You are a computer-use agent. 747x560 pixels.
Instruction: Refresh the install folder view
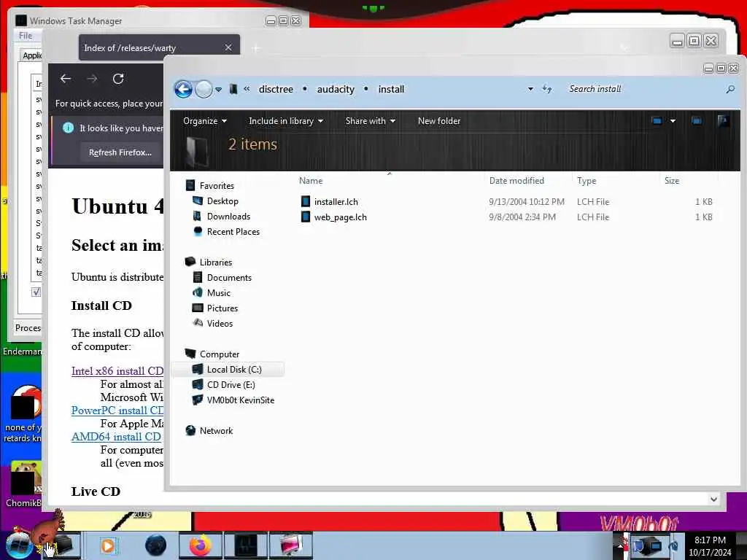point(547,89)
